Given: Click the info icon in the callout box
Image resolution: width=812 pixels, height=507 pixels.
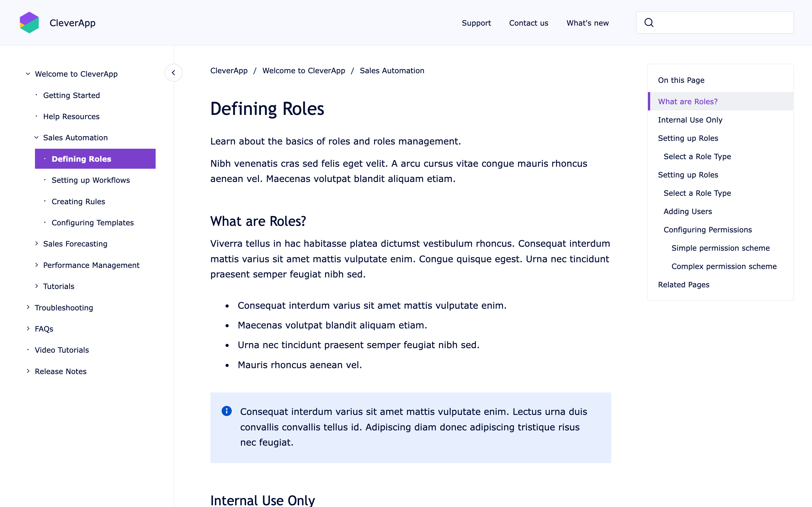Looking at the screenshot, I should (226, 411).
